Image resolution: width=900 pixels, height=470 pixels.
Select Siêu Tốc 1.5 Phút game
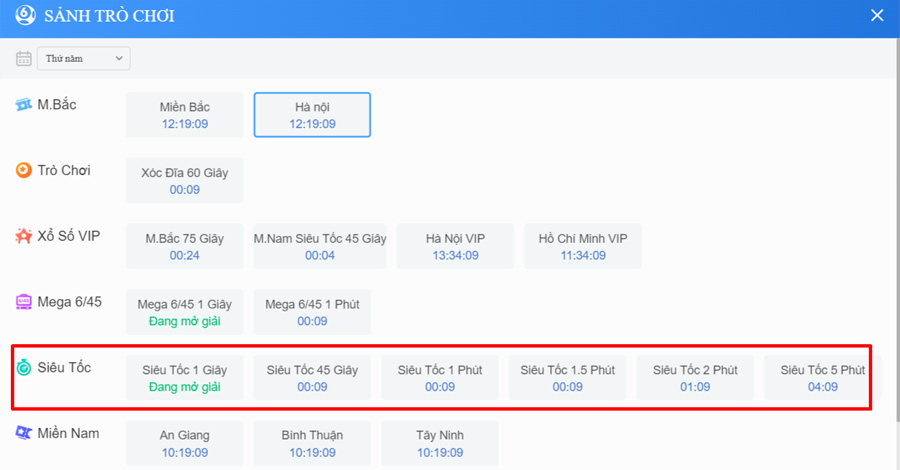click(x=567, y=377)
